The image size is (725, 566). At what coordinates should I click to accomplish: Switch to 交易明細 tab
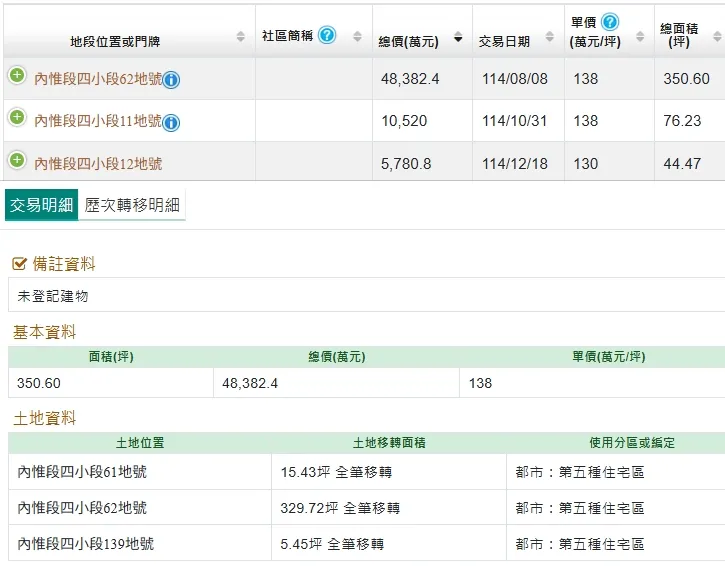point(41,205)
